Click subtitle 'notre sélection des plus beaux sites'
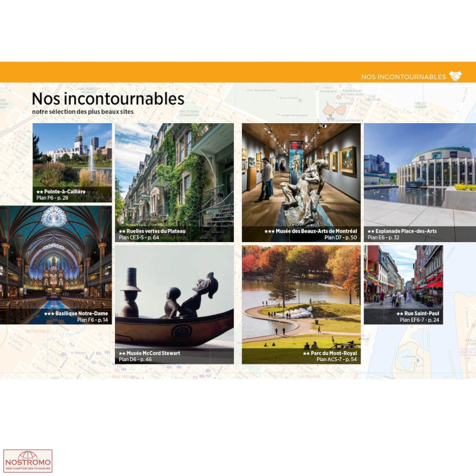 point(83,112)
